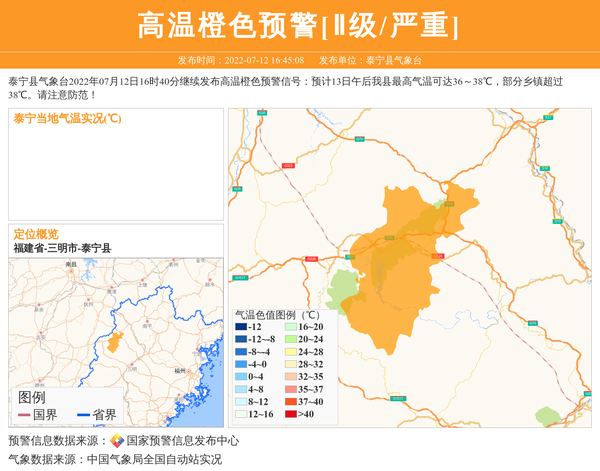
Task: Click the 国家预警信息发布中心 logo icon
Action: pyautogui.click(x=117, y=440)
